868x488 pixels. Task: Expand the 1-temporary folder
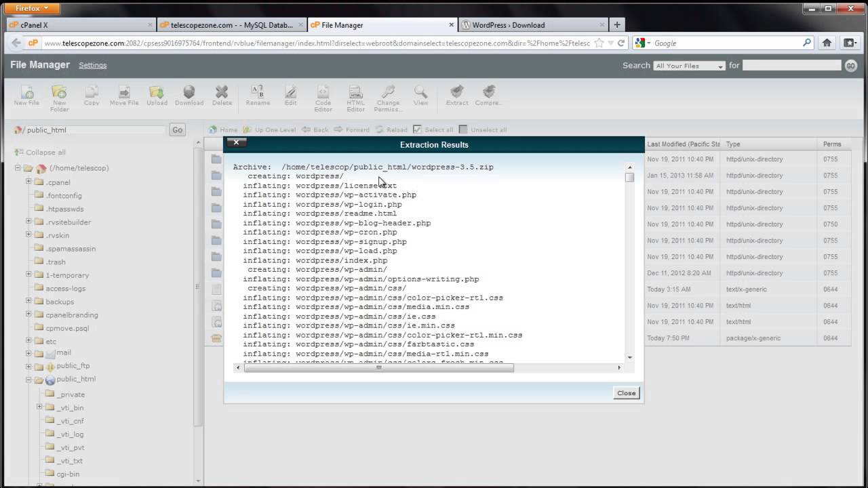click(x=28, y=274)
